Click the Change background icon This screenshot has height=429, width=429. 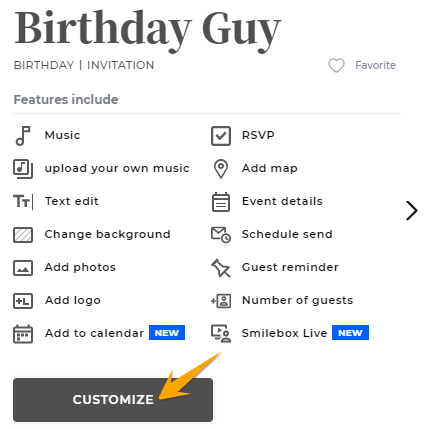coord(23,235)
